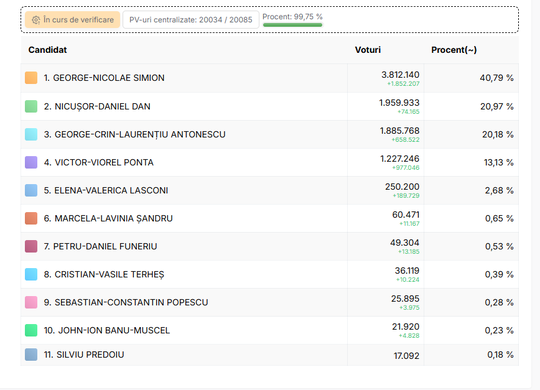Click Simion's vote count 3.812.140
Screen dimensions: 540x390
point(400,75)
